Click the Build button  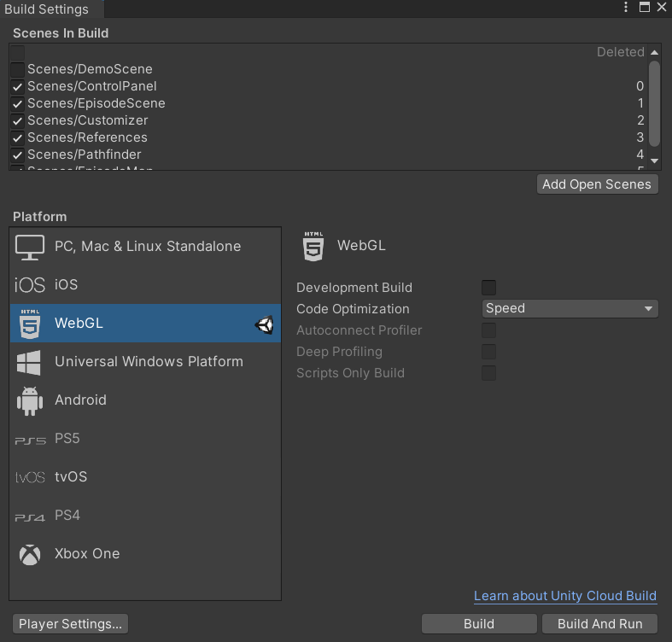[x=479, y=624]
